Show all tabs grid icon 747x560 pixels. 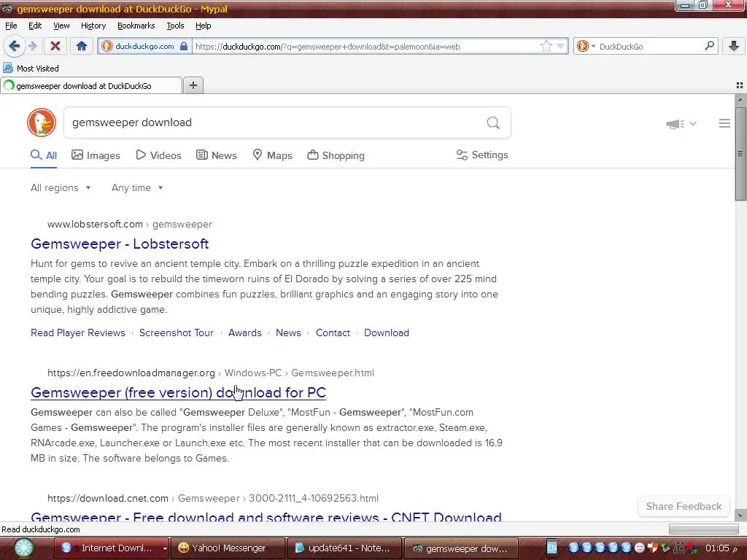740,85
